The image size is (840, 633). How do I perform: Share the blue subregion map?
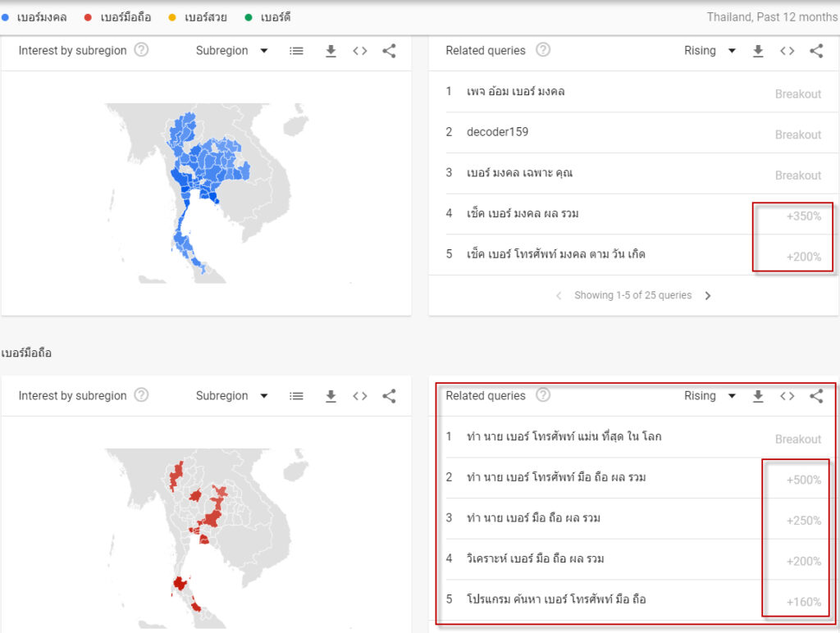click(390, 51)
